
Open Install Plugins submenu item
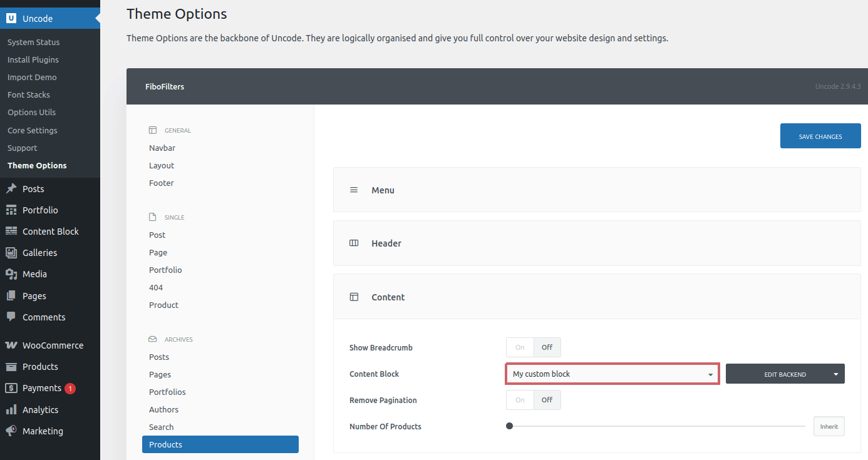click(x=33, y=59)
